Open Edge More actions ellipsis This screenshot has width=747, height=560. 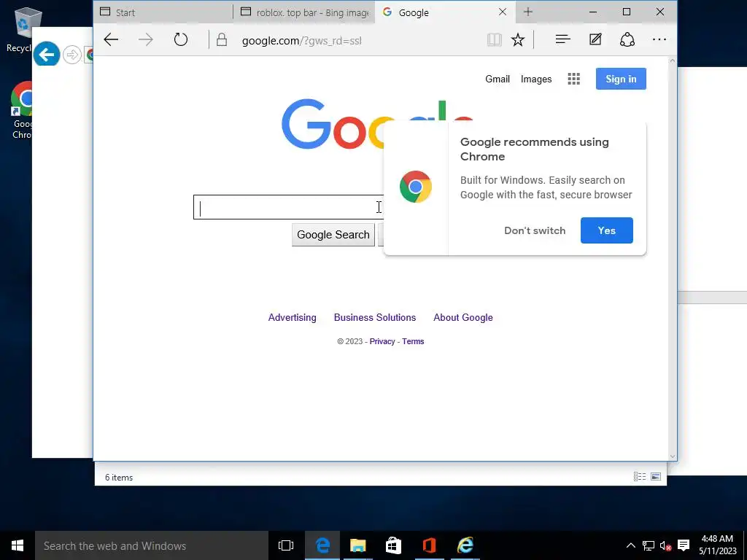tap(659, 39)
